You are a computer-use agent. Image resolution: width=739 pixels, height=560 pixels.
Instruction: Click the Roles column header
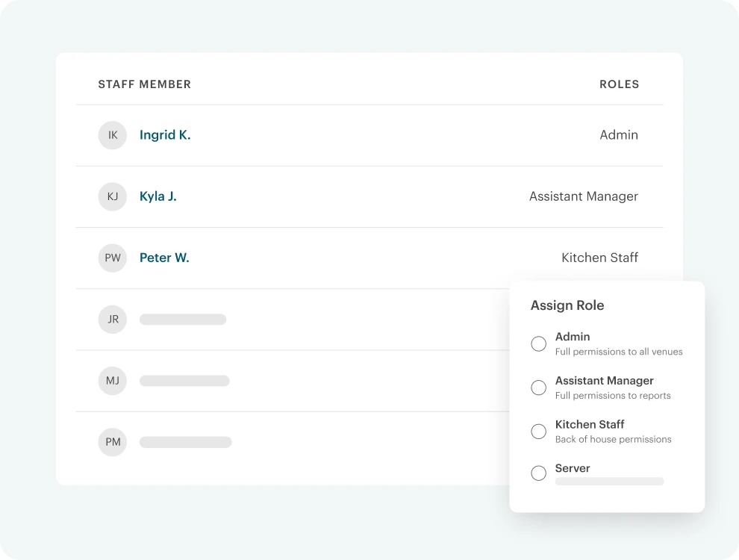pyautogui.click(x=620, y=84)
